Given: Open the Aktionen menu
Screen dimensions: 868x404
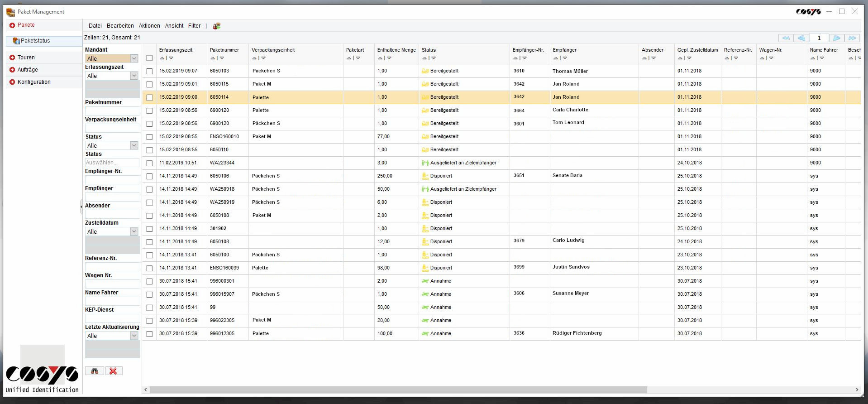Looking at the screenshot, I should pyautogui.click(x=149, y=26).
